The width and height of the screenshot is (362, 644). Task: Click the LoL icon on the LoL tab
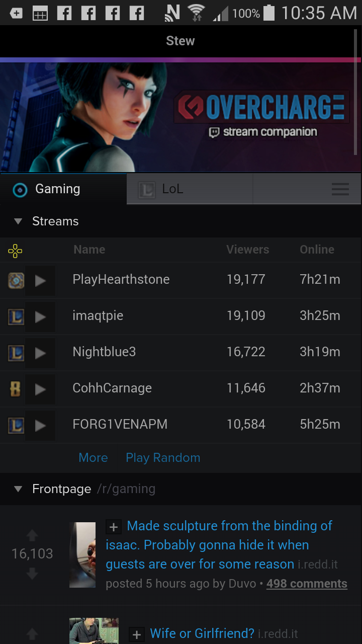coord(146,189)
